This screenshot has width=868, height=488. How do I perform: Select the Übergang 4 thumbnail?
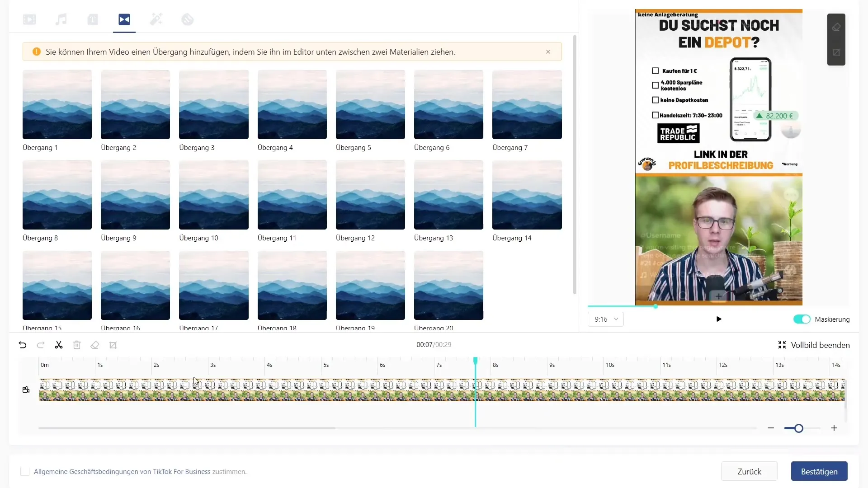pyautogui.click(x=292, y=104)
